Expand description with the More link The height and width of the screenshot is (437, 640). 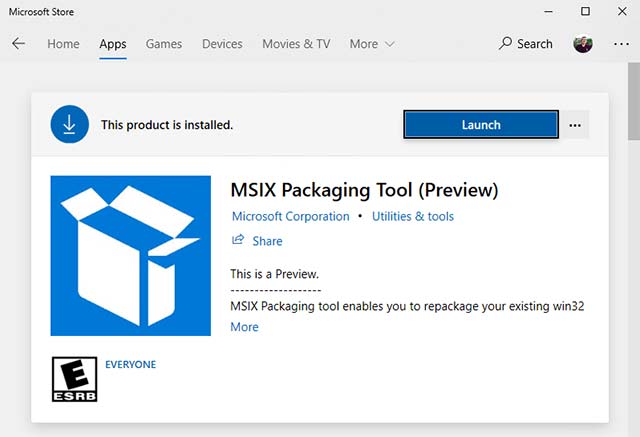coord(244,327)
